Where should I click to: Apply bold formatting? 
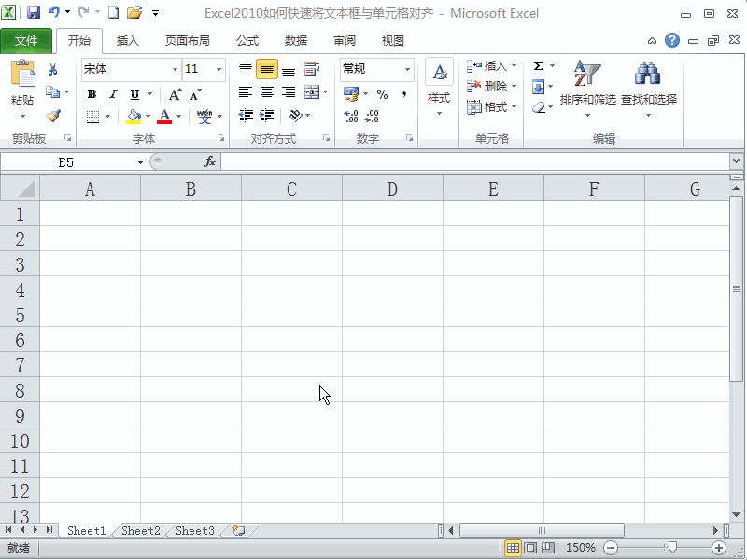(x=92, y=94)
